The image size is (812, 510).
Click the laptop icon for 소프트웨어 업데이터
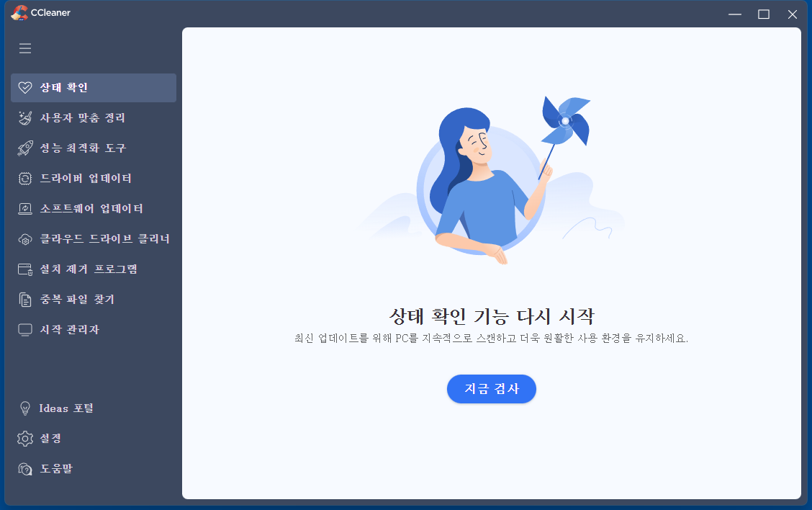click(25, 208)
